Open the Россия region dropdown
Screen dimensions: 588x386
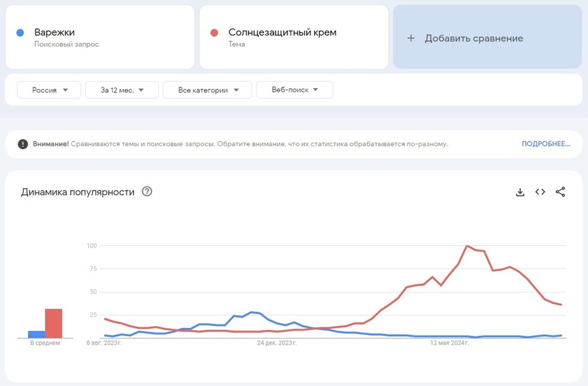[x=48, y=90]
